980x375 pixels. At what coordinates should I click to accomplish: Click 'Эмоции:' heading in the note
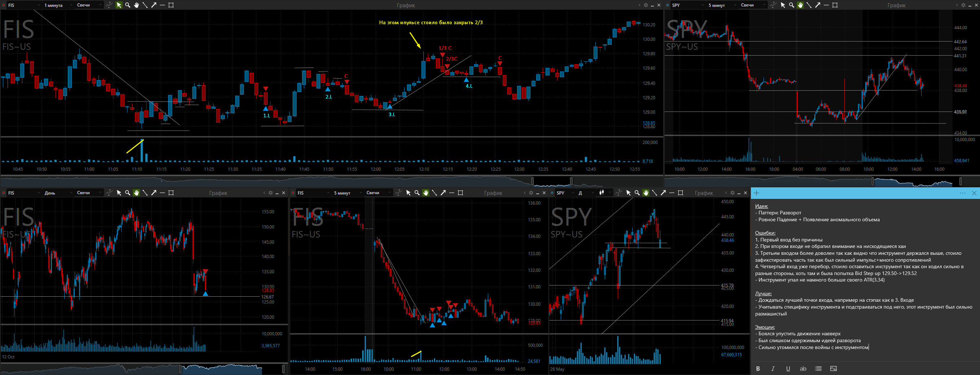click(x=765, y=327)
